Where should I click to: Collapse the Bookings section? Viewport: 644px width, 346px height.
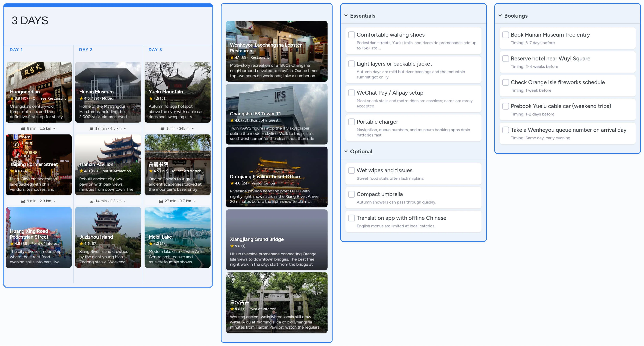click(500, 15)
